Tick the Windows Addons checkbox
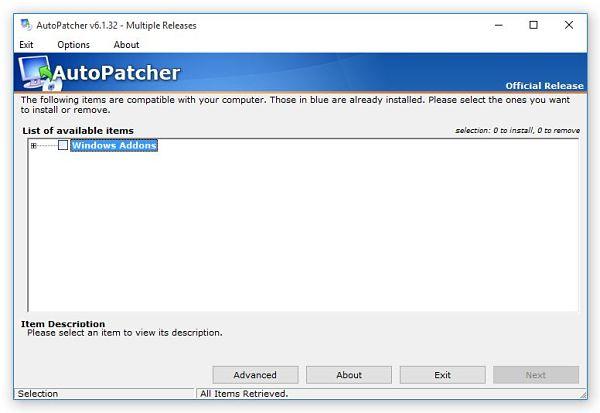600x413 pixels. pyautogui.click(x=63, y=145)
